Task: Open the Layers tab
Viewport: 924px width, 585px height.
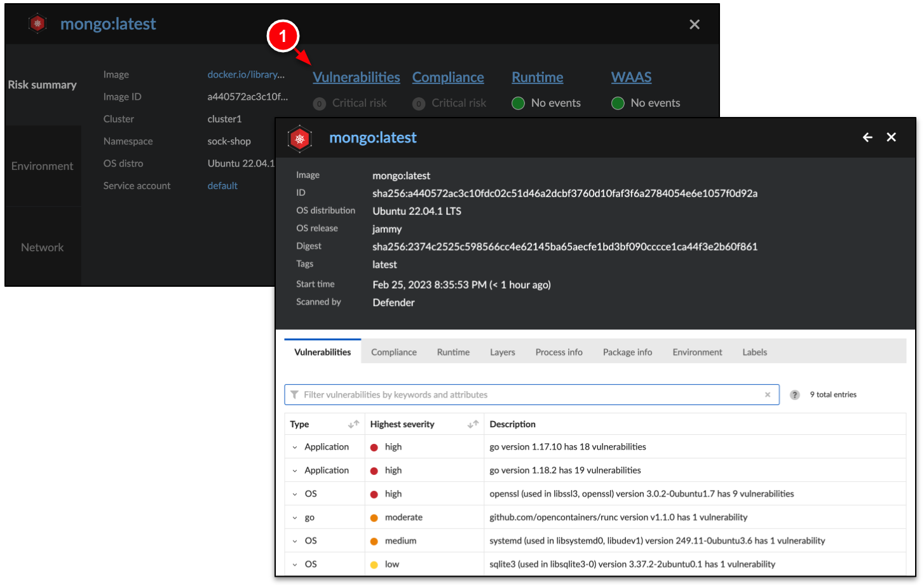Action: (x=503, y=352)
